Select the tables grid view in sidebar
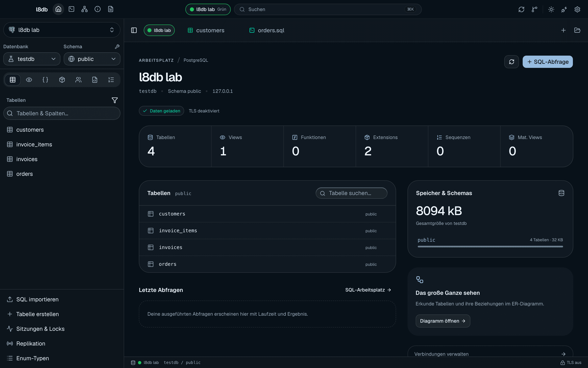The height and width of the screenshot is (368, 588). (13, 80)
